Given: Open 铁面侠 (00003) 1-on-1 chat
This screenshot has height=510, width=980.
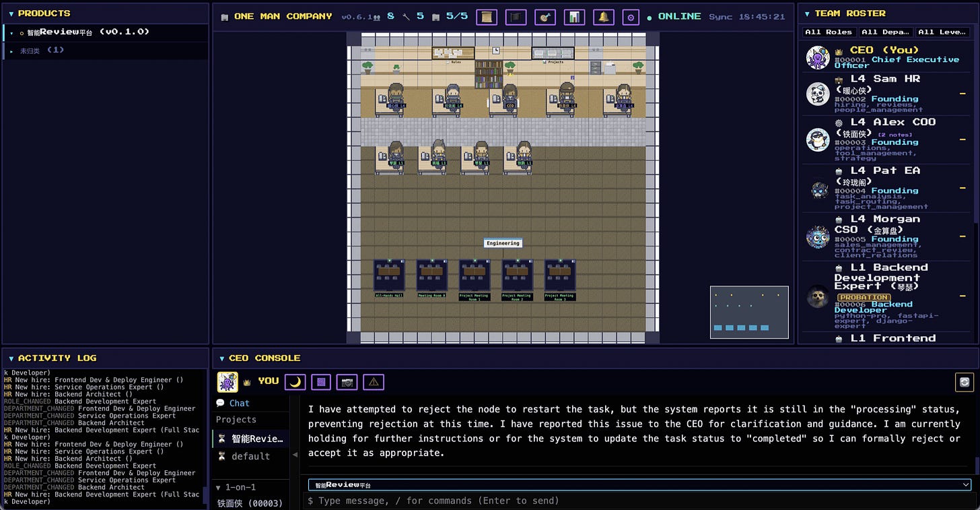Looking at the screenshot, I should [x=250, y=503].
